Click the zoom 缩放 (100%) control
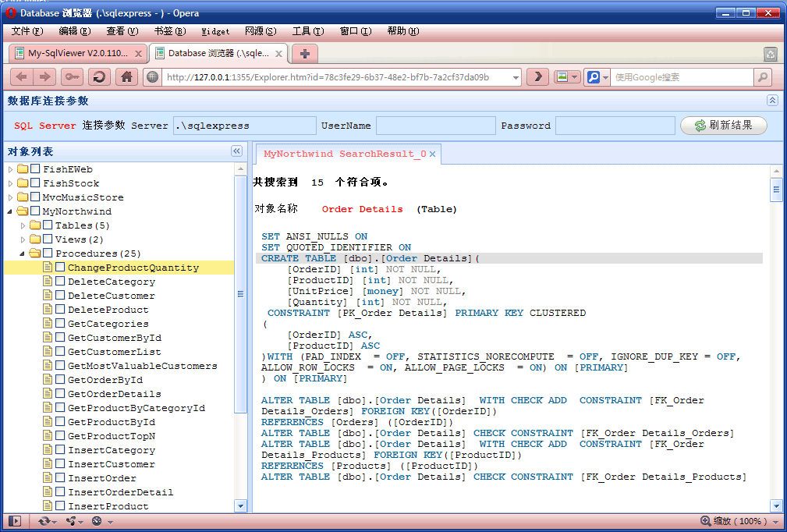The width and height of the screenshot is (787, 532). coord(740,521)
